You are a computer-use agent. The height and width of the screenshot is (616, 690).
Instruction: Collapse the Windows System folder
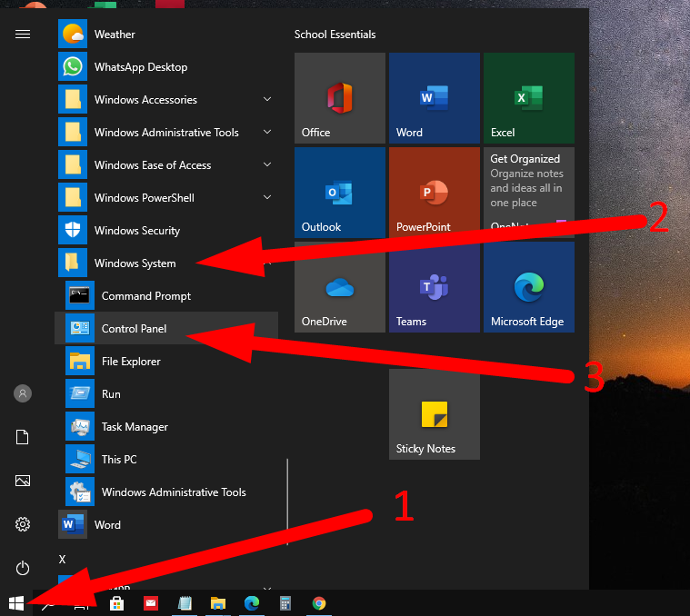point(167,263)
